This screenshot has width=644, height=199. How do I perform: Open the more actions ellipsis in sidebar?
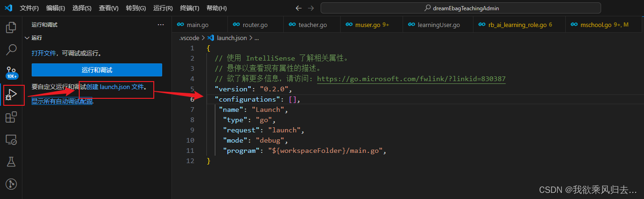click(161, 25)
